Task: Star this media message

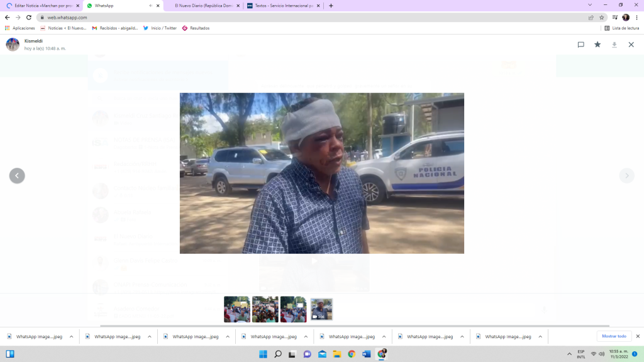Action: pos(597,45)
